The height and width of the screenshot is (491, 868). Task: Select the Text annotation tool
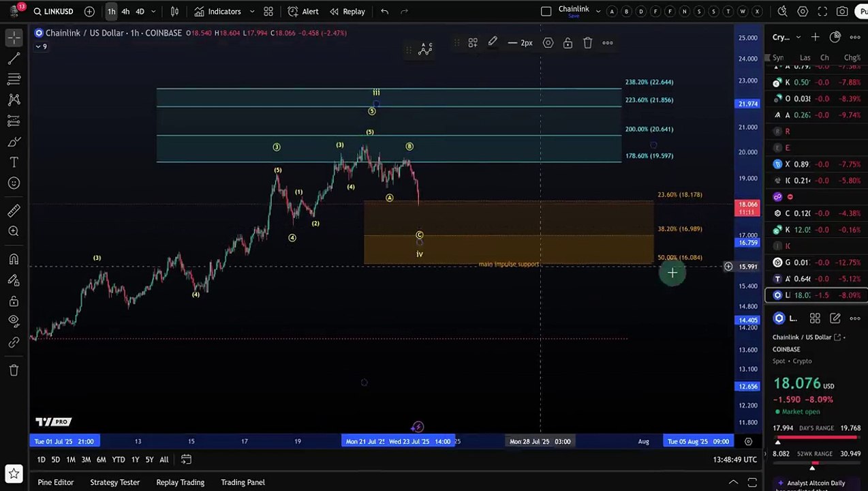tap(14, 162)
